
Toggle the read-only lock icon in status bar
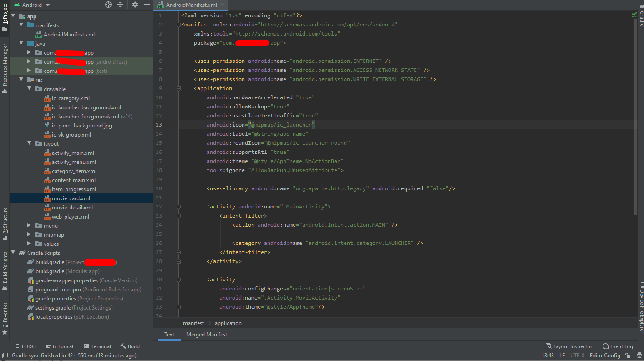click(627, 356)
